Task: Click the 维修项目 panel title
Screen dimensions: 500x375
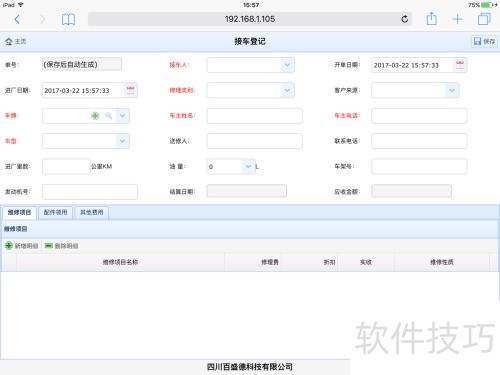Action: (16, 229)
